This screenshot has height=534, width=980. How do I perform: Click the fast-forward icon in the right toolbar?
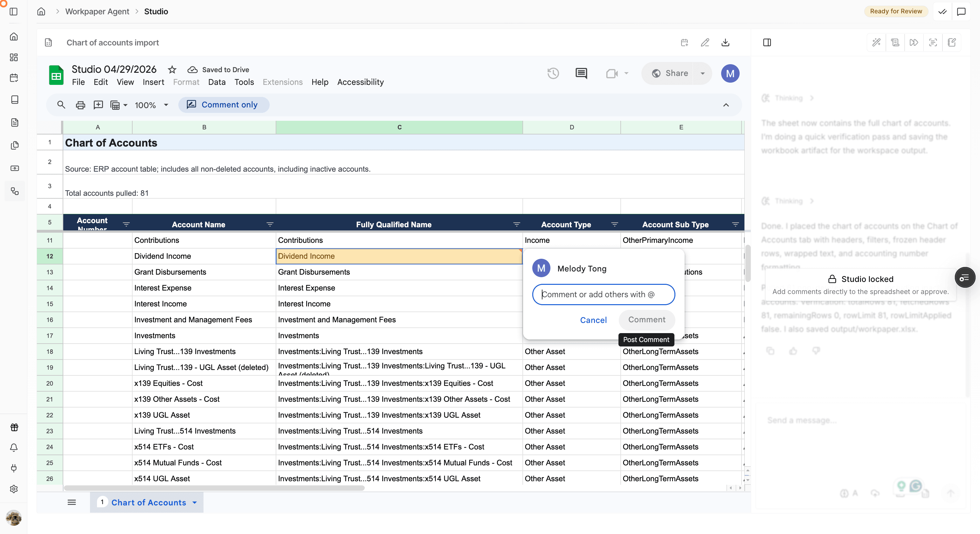click(x=914, y=43)
